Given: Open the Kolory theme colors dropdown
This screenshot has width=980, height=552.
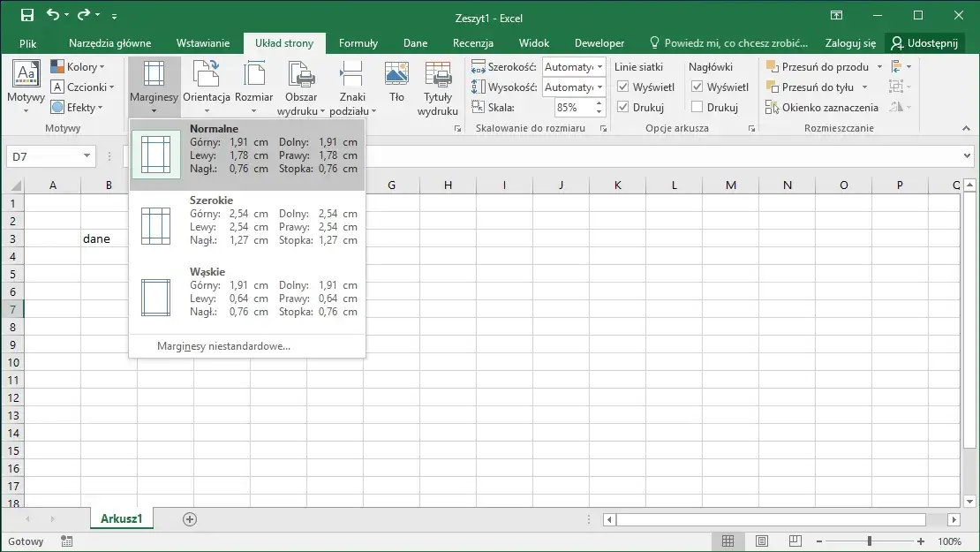Looking at the screenshot, I should click(78, 67).
